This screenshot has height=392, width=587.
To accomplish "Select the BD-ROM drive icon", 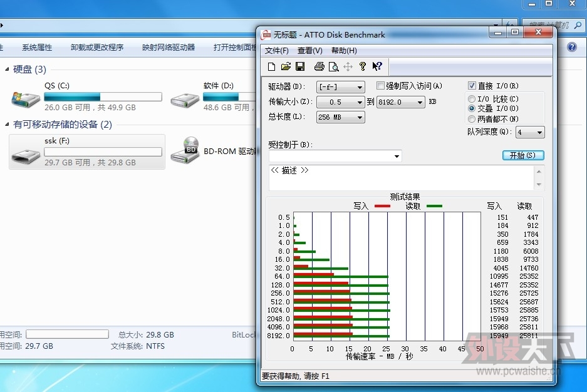I will 185,150.
